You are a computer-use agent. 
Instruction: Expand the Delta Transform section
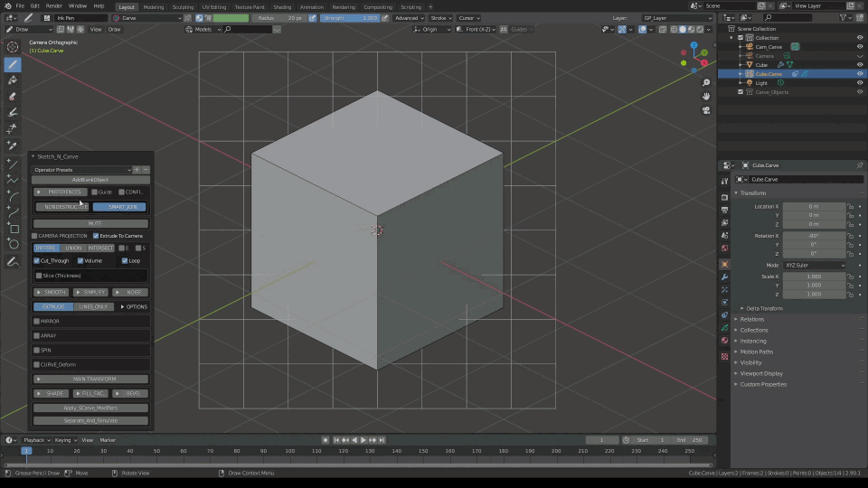pyautogui.click(x=763, y=308)
